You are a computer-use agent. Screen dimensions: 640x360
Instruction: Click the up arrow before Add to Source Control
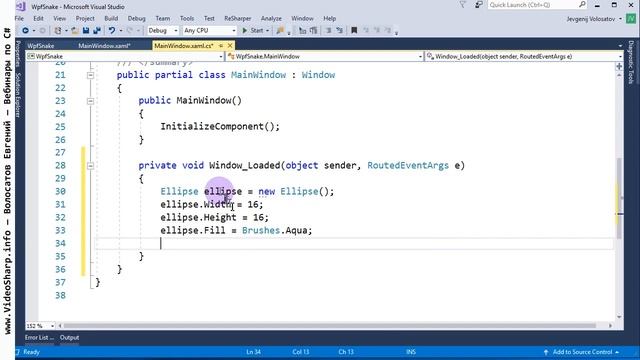(546, 352)
